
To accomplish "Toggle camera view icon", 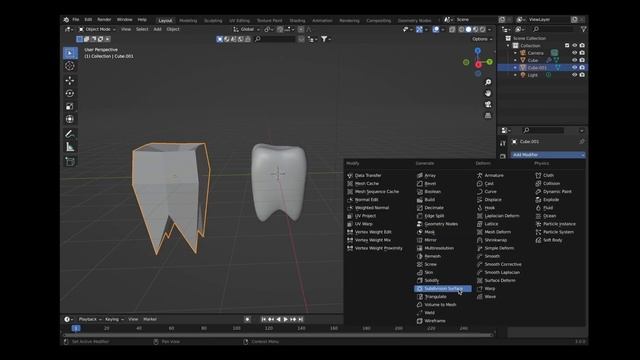I will tap(488, 104).
